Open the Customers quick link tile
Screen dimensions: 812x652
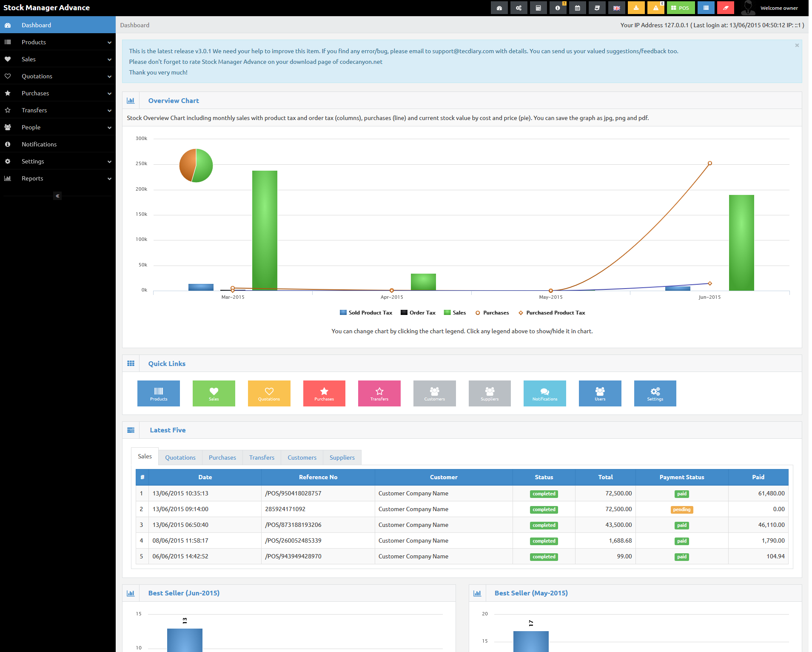[x=435, y=393]
